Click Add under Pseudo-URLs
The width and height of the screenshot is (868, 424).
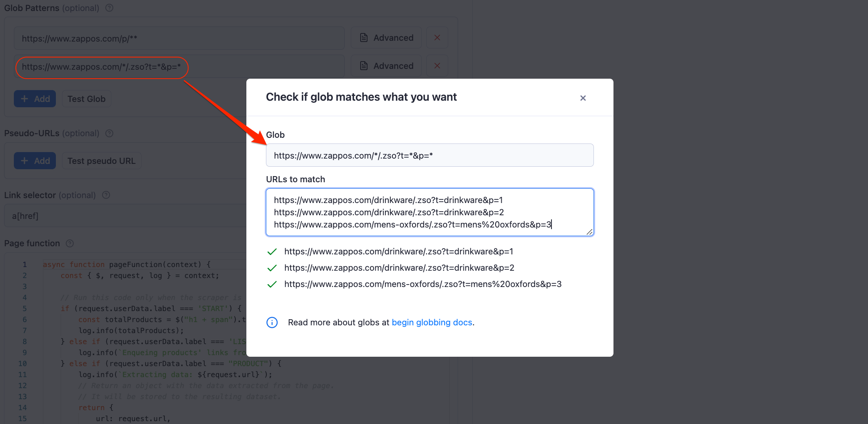coord(34,160)
